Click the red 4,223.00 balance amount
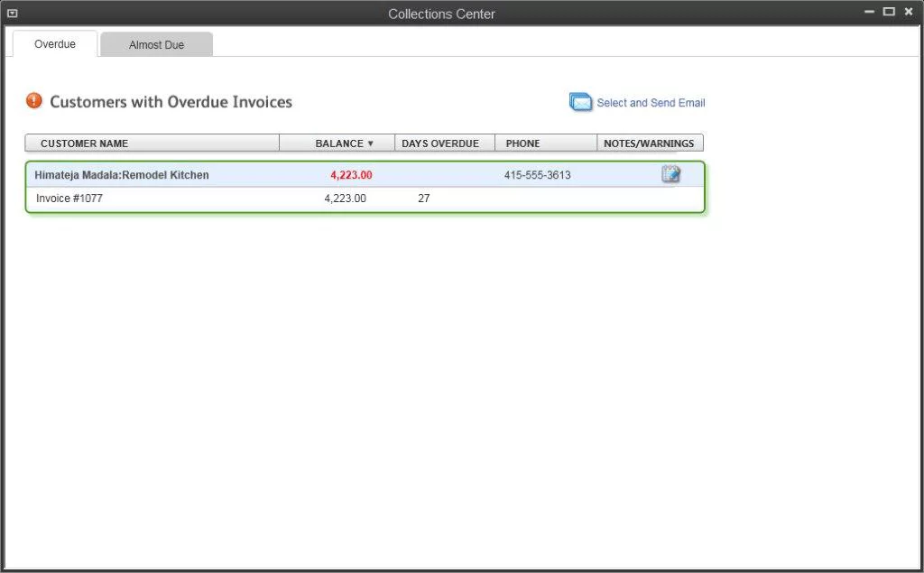924x573 pixels. [350, 174]
